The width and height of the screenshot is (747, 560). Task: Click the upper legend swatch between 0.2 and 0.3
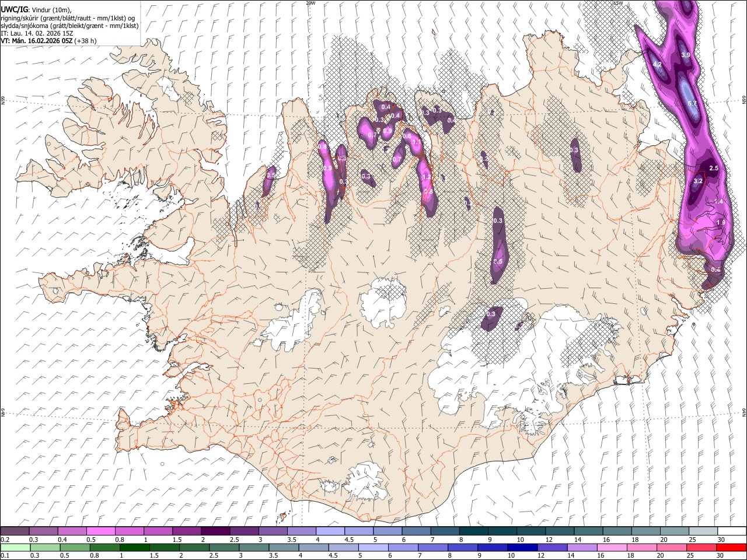(x=15, y=531)
